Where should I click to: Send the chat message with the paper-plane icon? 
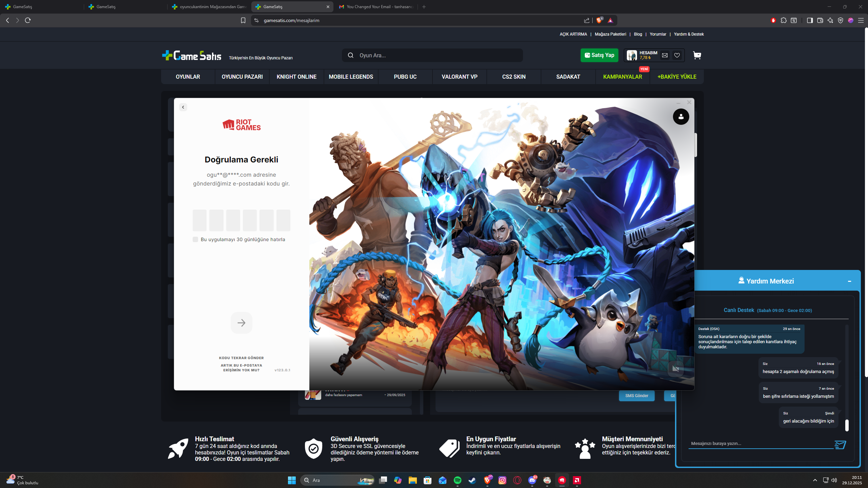840,444
